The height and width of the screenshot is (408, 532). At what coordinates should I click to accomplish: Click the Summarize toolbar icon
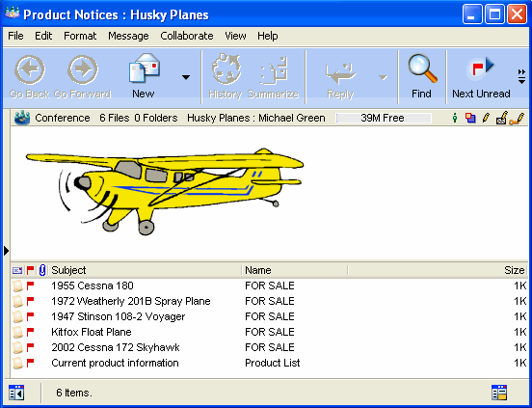(x=274, y=70)
